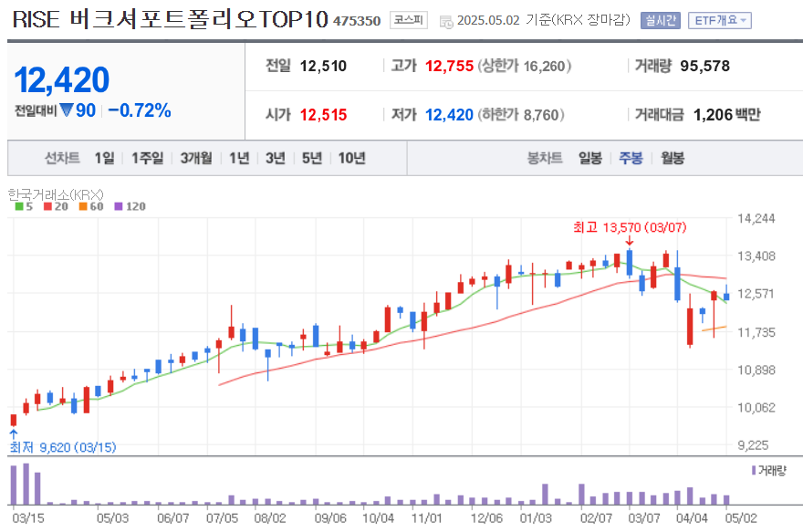Click the 하한가 8,760 text
The height and width of the screenshot is (532, 803).
click(x=521, y=115)
